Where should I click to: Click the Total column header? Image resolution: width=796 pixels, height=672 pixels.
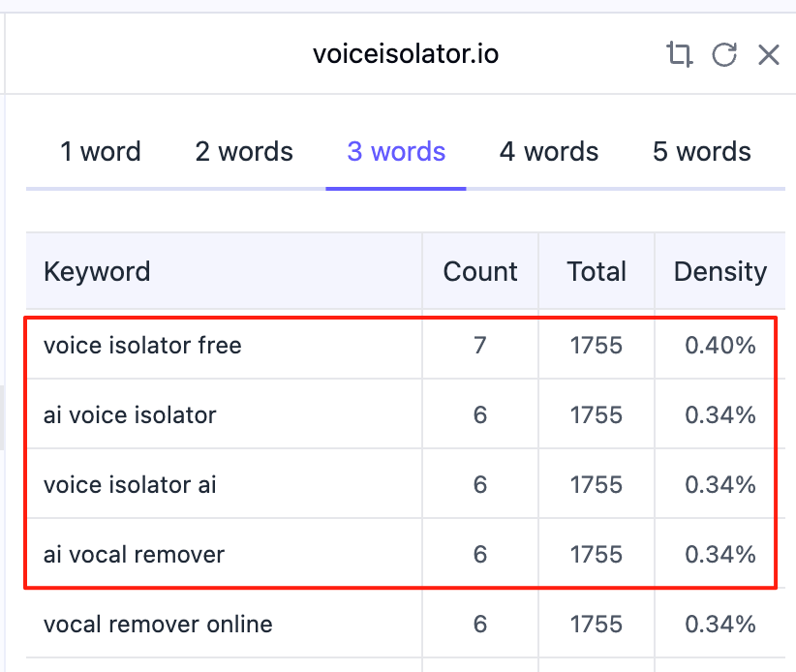pos(597,271)
